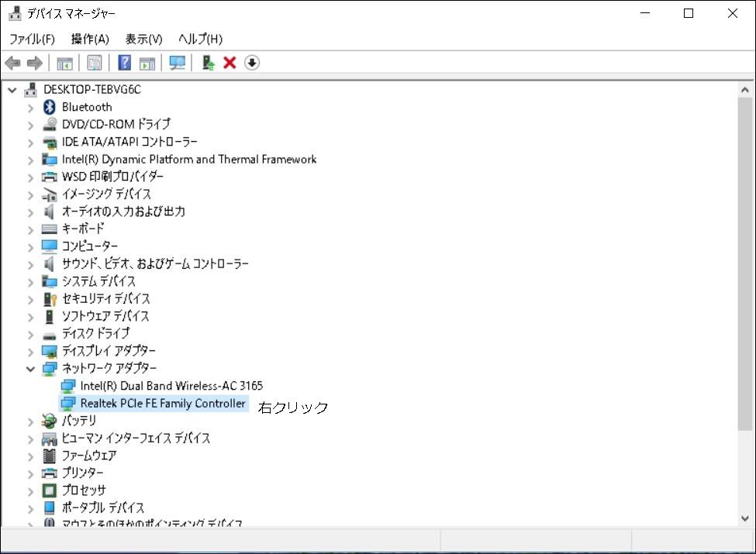Viewport: 756px width, 554px height.
Task: Click the Help question mark toolbar icon
Action: [x=124, y=63]
